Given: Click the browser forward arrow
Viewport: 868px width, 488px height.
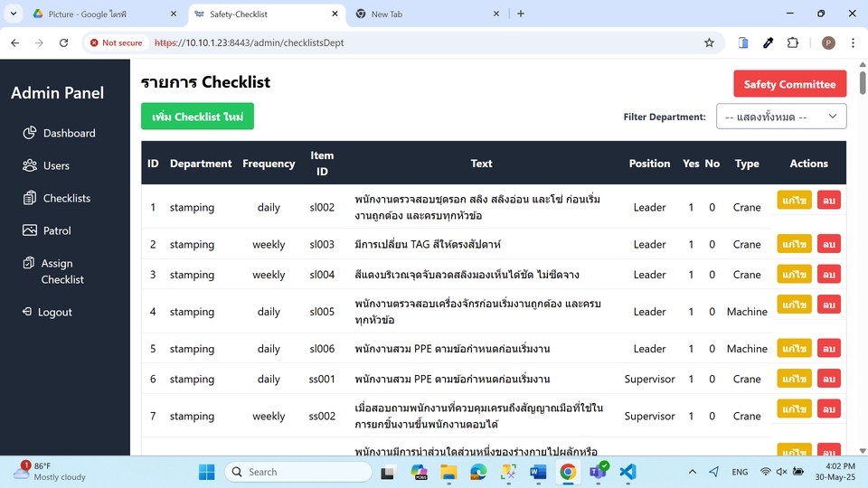Looking at the screenshot, I should click(39, 42).
